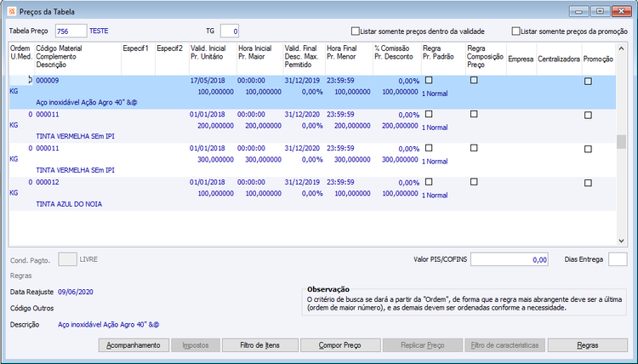Click the % Comissão column header
Viewport: 638px width, 364px height.
(x=392, y=48)
